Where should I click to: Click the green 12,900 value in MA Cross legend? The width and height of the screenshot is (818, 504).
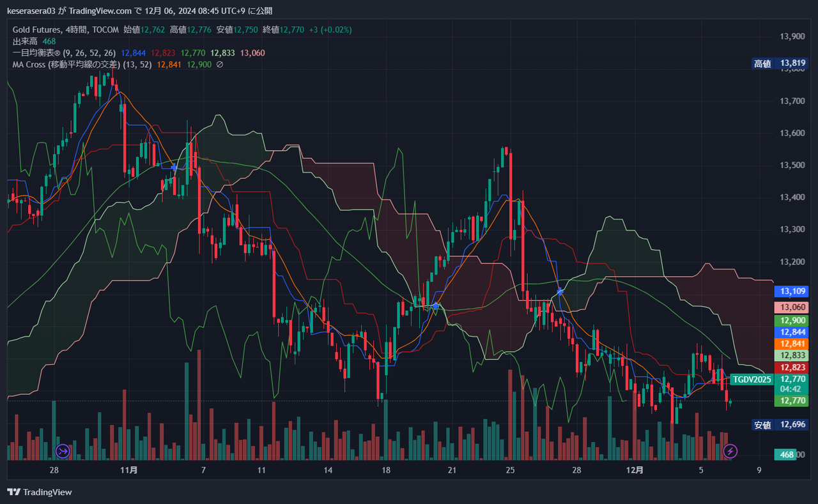pyautogui.click(x=199, y=65)
